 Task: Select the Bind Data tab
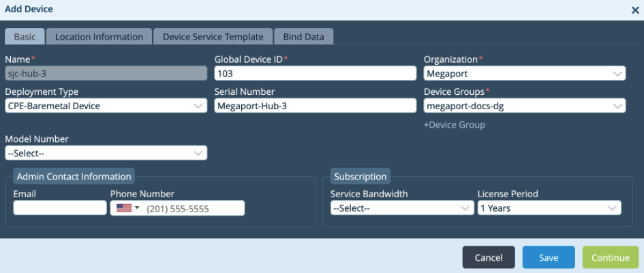pos(304,37)
